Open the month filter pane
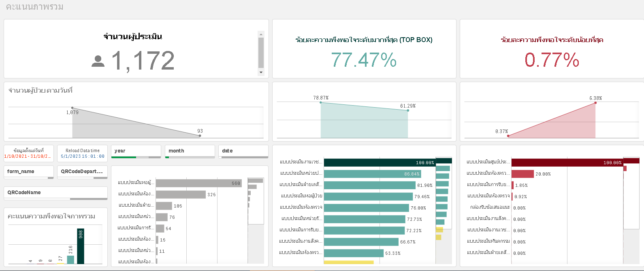 click(x=190, y=151)
